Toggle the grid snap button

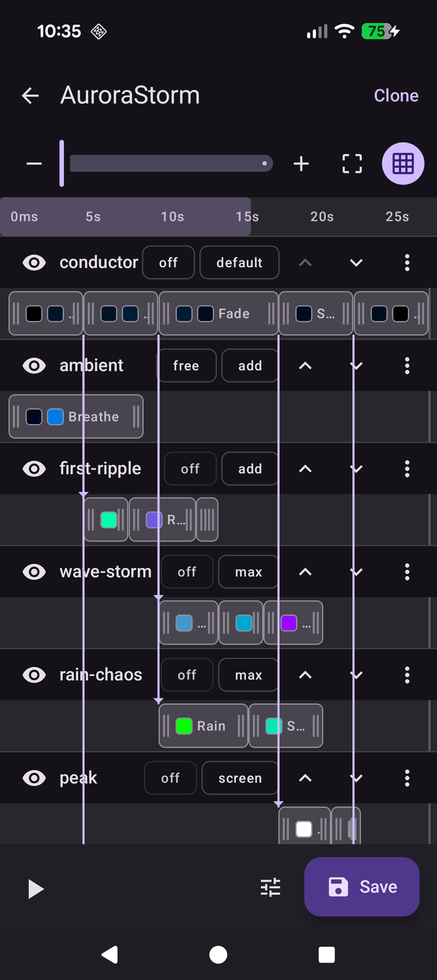[x=403, y=164]
